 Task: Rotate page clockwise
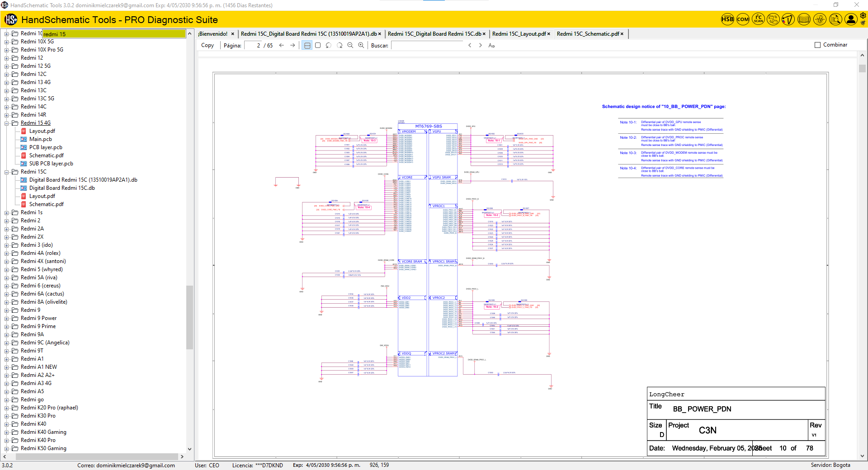pyautogui.click(x=340, y=45)
